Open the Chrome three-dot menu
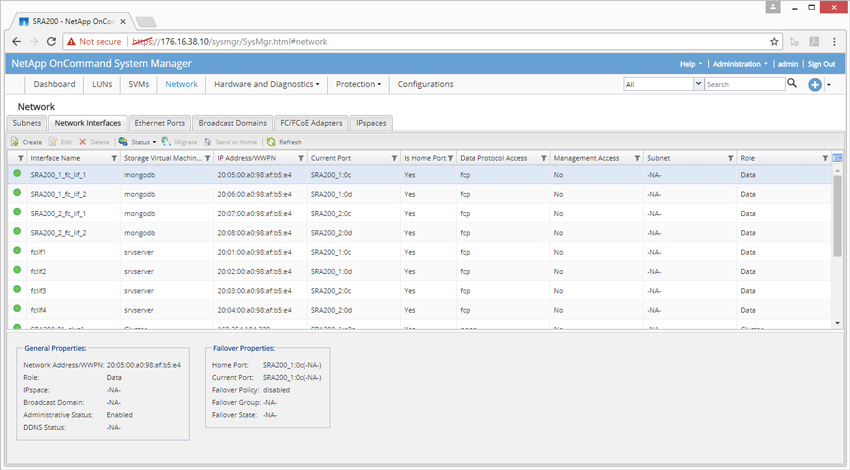850x470 pixels. tap(834, 42)
